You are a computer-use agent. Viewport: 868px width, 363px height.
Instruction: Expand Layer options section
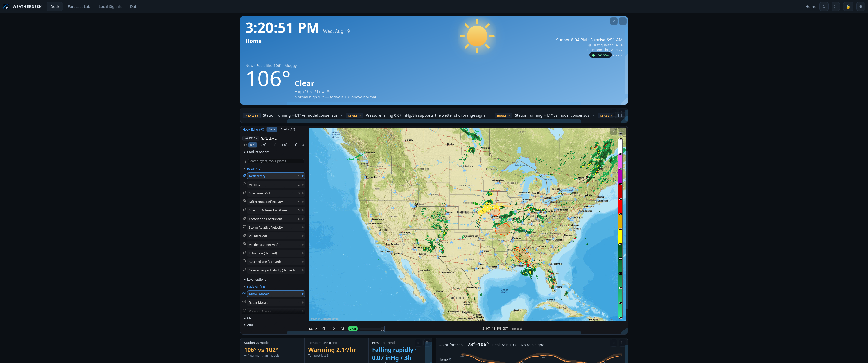click(255, 280)
